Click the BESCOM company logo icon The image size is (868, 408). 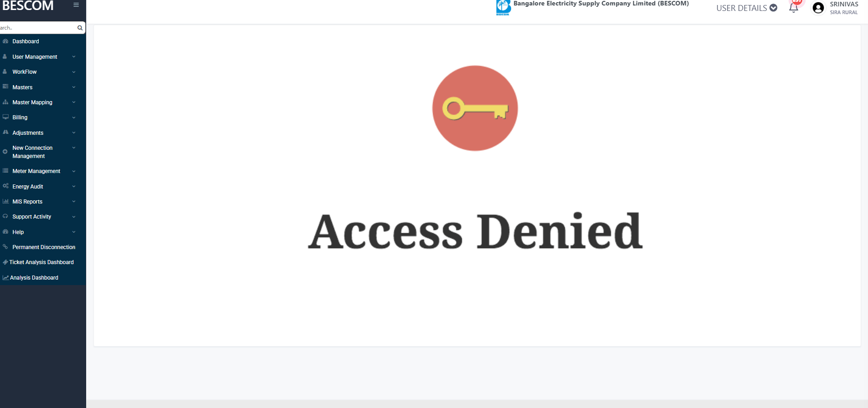503,8
